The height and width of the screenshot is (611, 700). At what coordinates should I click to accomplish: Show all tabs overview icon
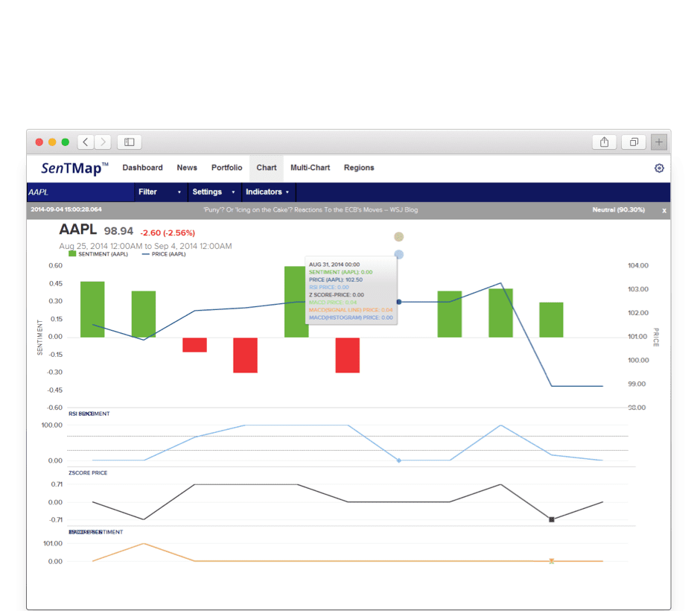(x=634, y=142)
